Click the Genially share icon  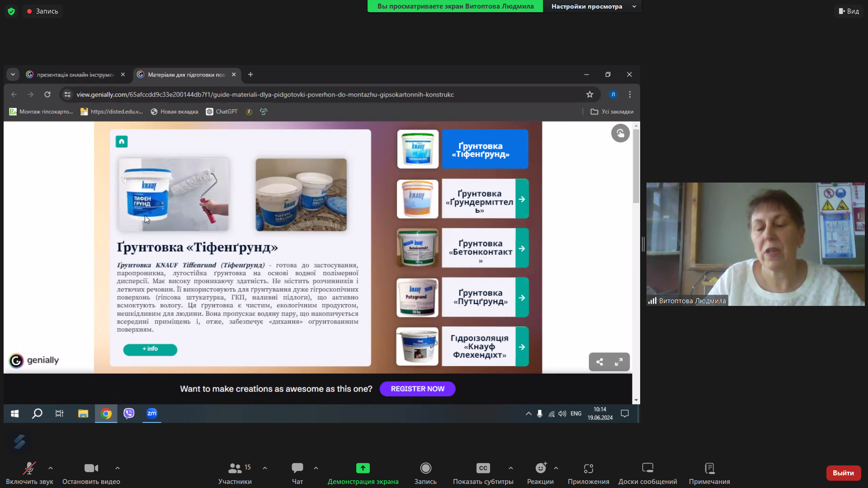point(599,362)
